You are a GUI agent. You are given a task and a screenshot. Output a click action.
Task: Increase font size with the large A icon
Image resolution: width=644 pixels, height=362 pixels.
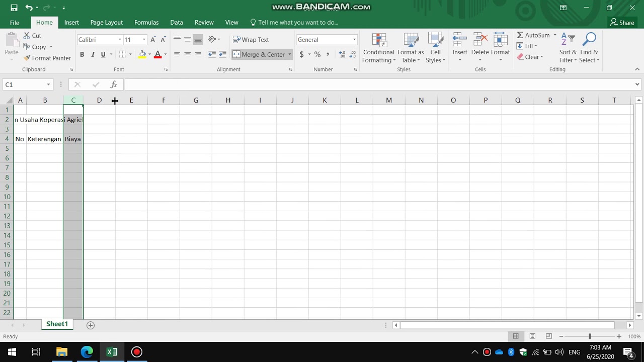click(153, 40)
